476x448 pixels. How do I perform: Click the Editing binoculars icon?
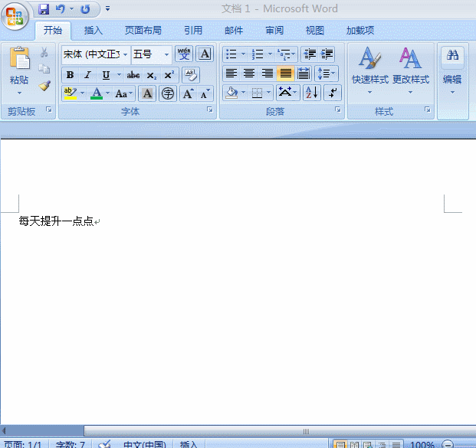click(452, 55)
